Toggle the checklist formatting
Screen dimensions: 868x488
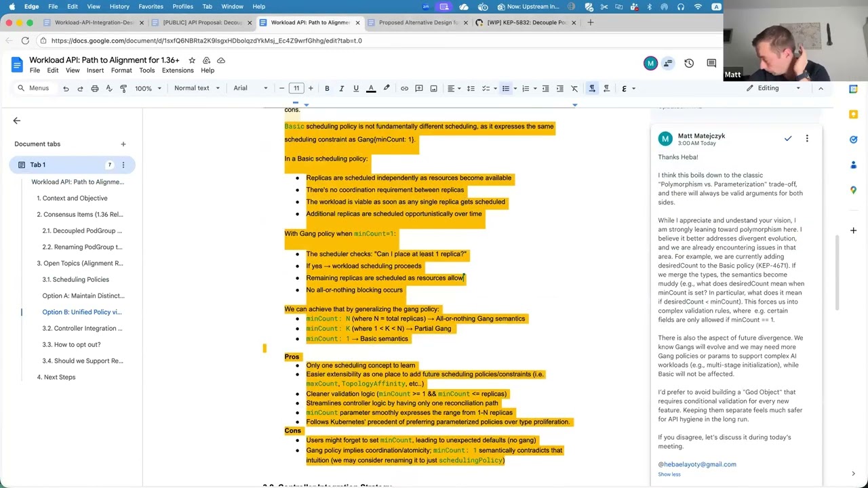click(x=486, y=88)
